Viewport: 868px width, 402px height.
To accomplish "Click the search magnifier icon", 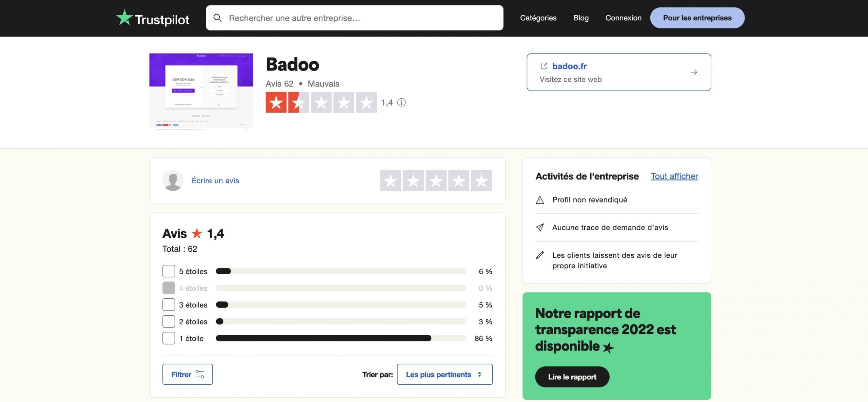I will coord(217,18).
